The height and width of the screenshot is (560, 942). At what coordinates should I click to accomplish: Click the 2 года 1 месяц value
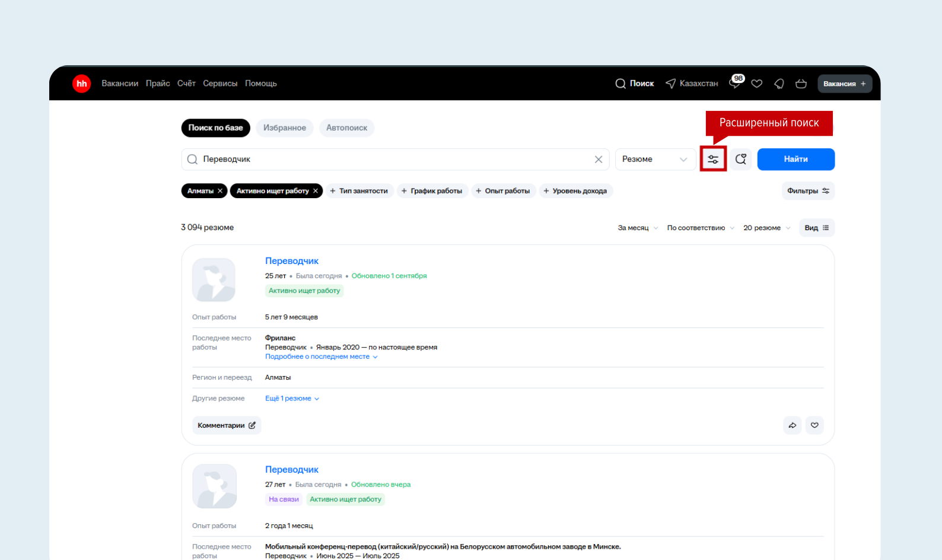(x=289, y=526)
